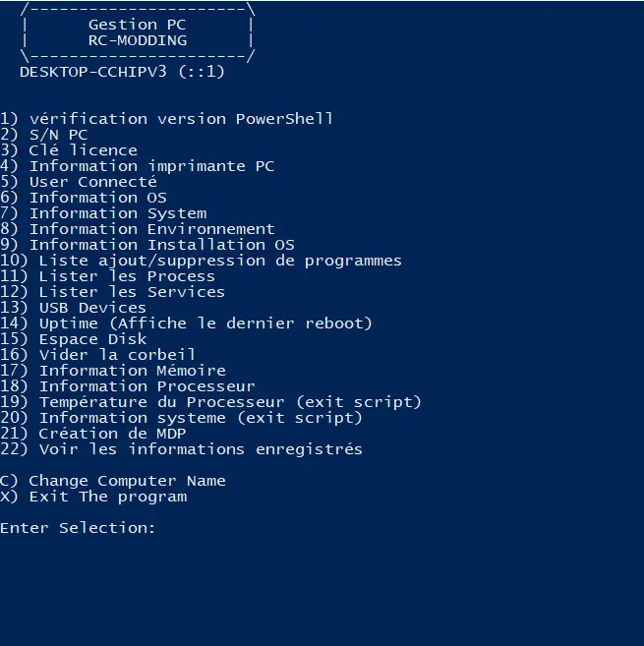Select the Clé licence option text
644x646 pixels.
point(69,150)
